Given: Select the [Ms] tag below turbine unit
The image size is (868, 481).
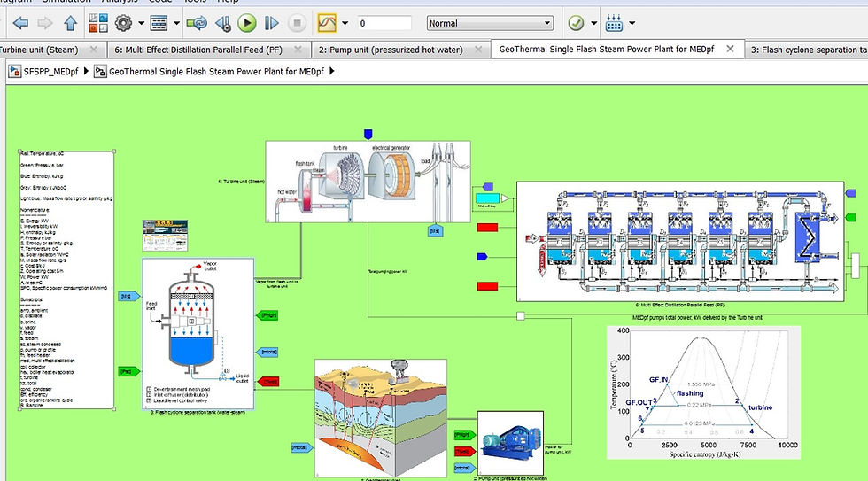Looking at the screenshot, I should 436,231.
